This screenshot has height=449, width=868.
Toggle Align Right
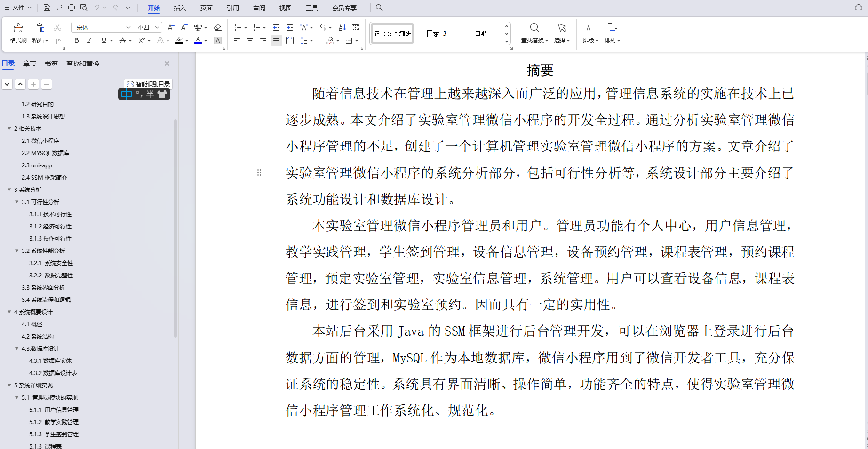click(x=263, y=40)
